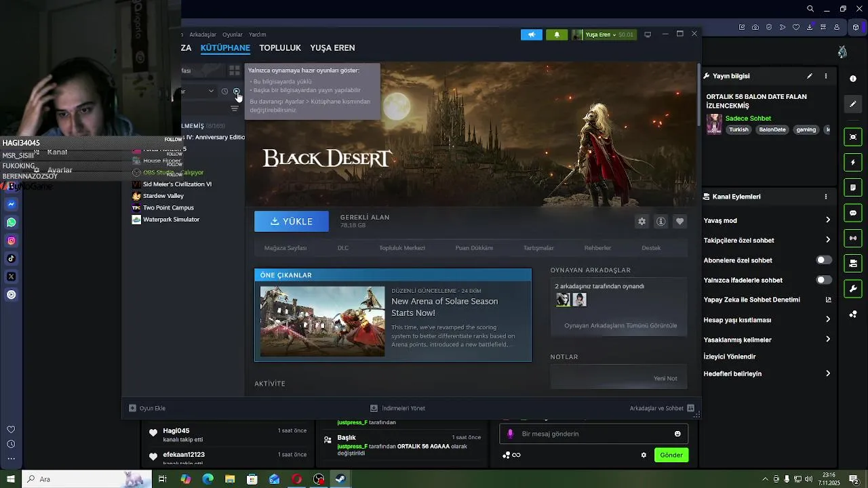
Task: Select Waterpark Simulator in library
Action: tap(171, 220)
